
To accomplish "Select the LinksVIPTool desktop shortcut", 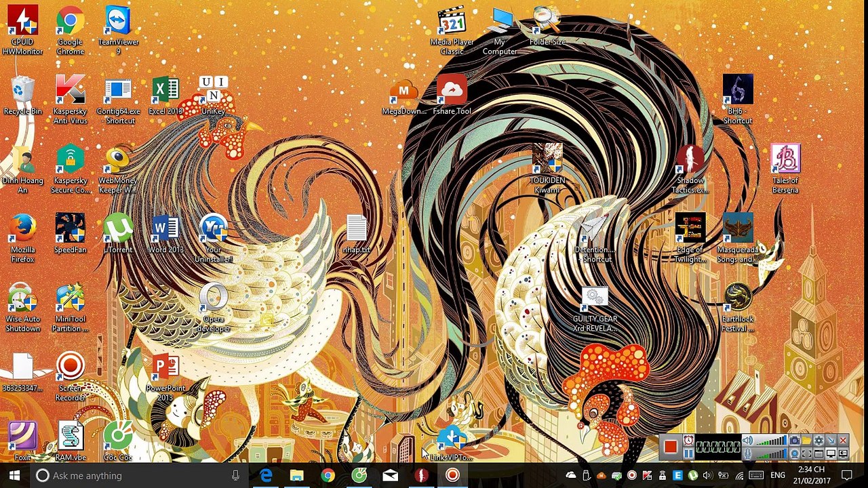I will (x=452, y=442).
